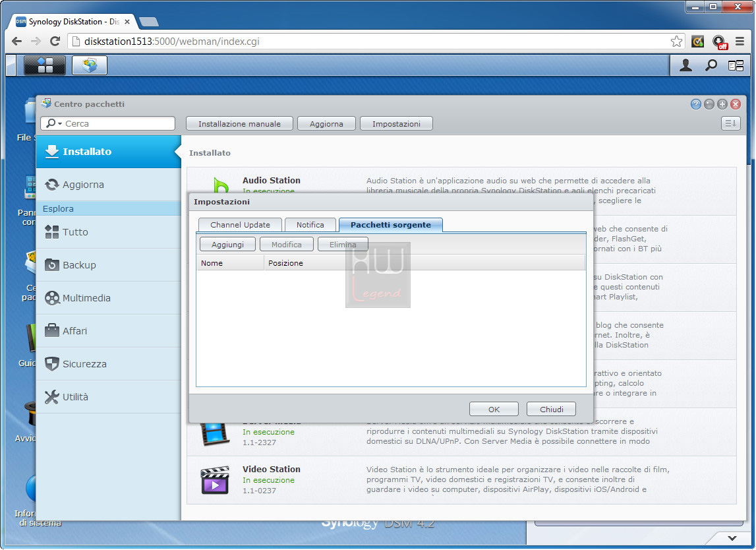Sort by the Nome column header
Image resolution: width=756 pixels, height=550 pixels.
pos(230,263)
